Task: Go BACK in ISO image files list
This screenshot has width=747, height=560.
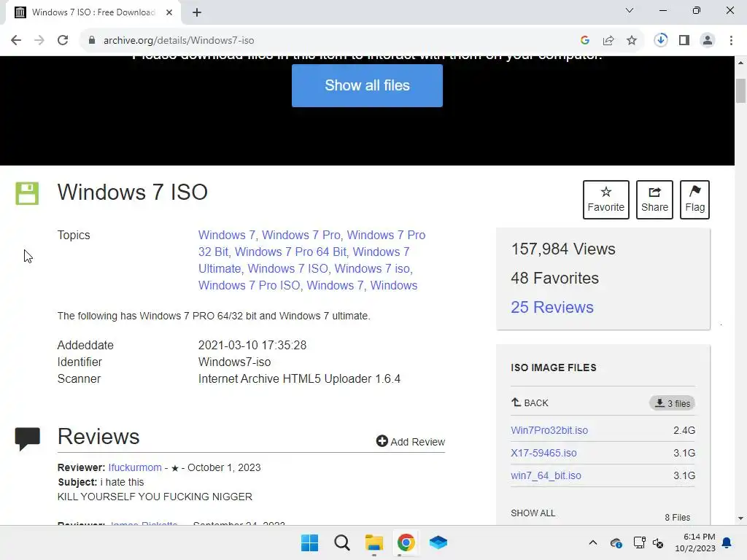Action: pos(530,402)
